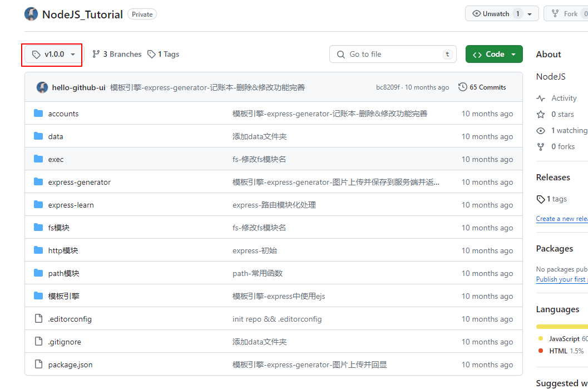Image resolution: width=588 pixels, height=389 pixels.
Task: Click the Create a new release link
Action: point(562,219)
